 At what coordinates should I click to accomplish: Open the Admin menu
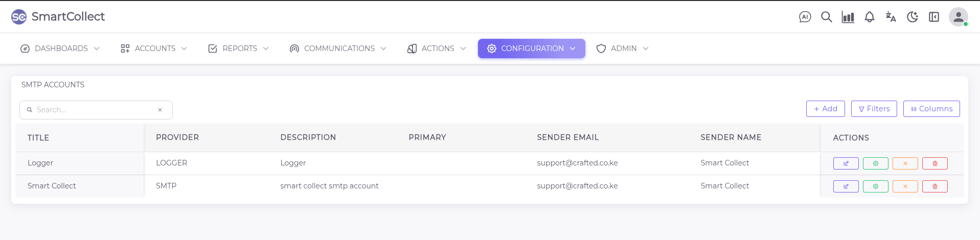tap(622, 49)
